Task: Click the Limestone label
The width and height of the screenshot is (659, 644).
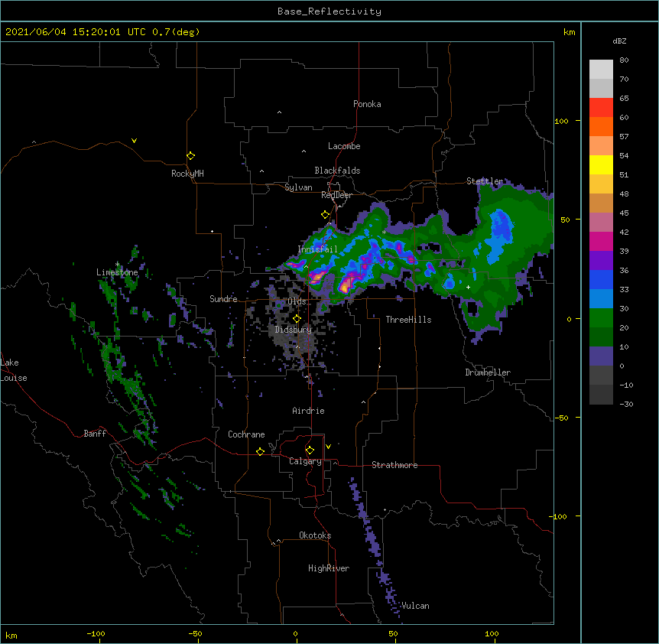Action: (x=117, y=272)
